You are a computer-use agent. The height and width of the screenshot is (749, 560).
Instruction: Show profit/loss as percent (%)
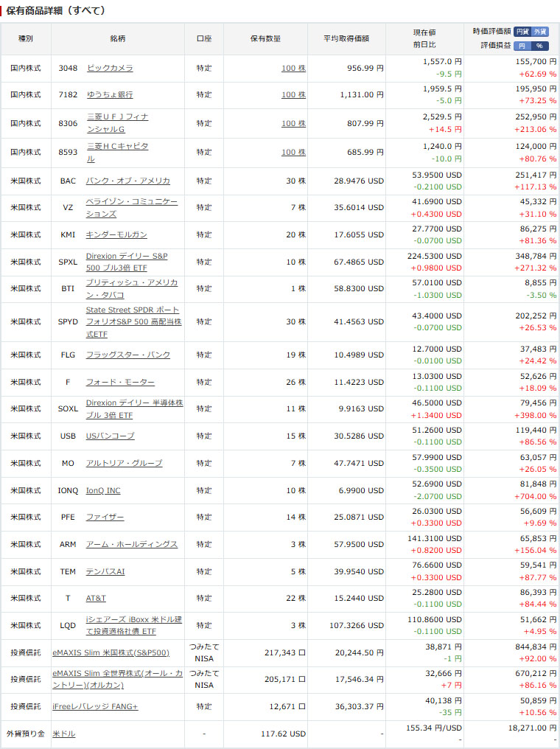pos(540,45)
